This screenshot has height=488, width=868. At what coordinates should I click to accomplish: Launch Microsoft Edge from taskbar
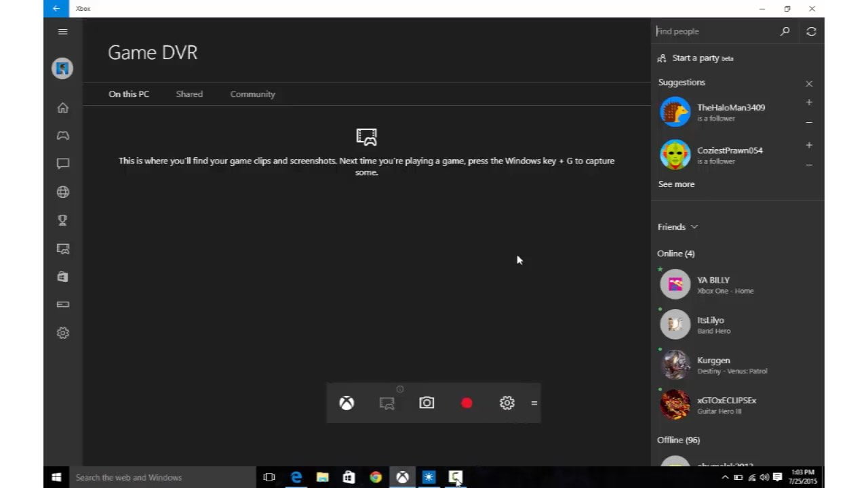click(x=296, y=477)
